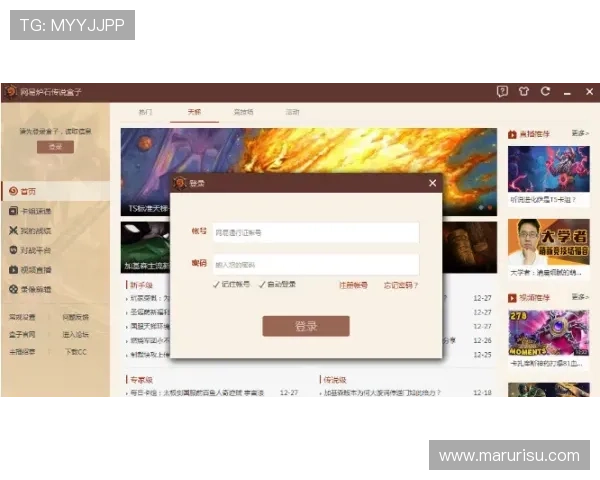Open the 忘记密码? forgot password link
This screenshot has width=600, height=480.
[401, 285]
